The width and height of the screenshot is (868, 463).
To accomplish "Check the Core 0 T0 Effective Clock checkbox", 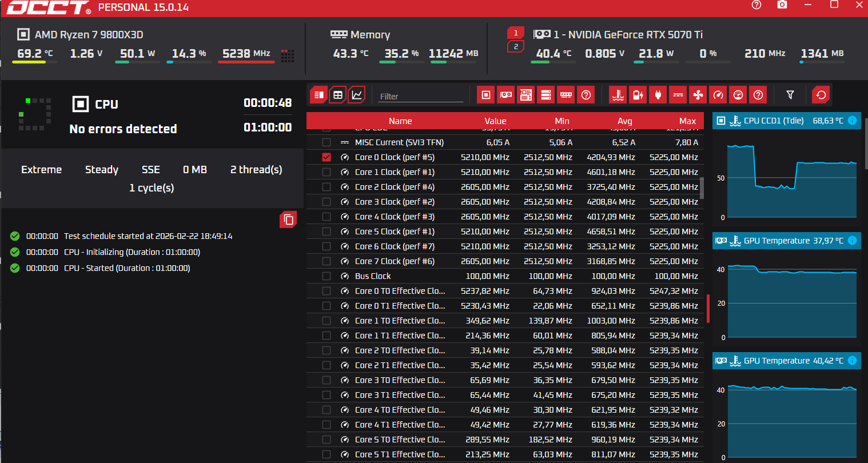I will [x=327, y=291].
